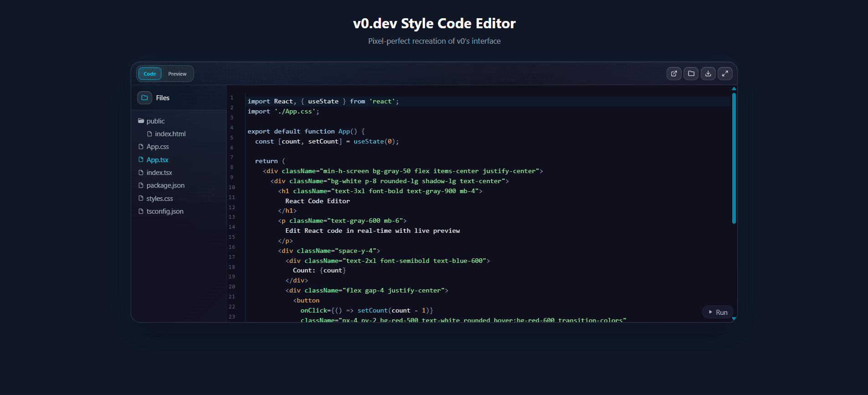Click the file icon next to index.html
This screenshot has width=868, height=395.
point(149,133)
